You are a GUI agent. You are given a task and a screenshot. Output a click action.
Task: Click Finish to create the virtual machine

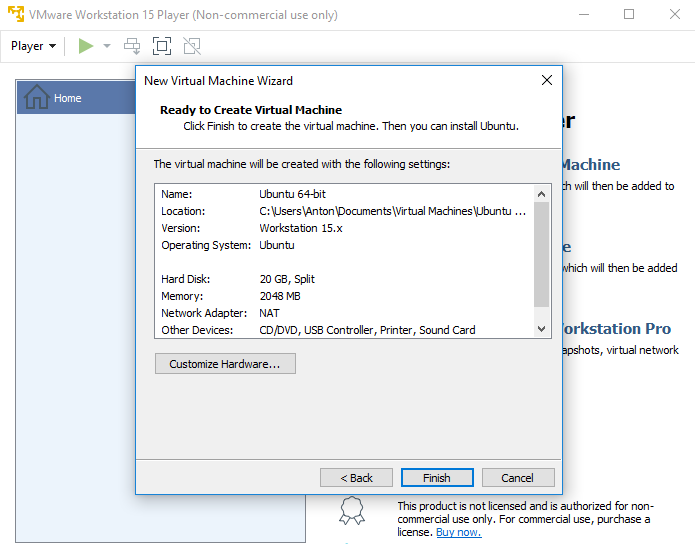437,478
